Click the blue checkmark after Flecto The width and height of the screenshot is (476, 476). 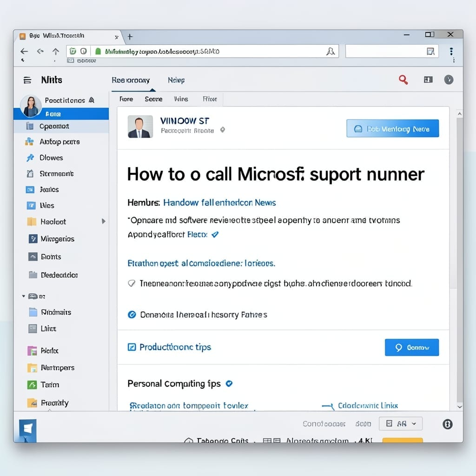(x=215, y=234)
